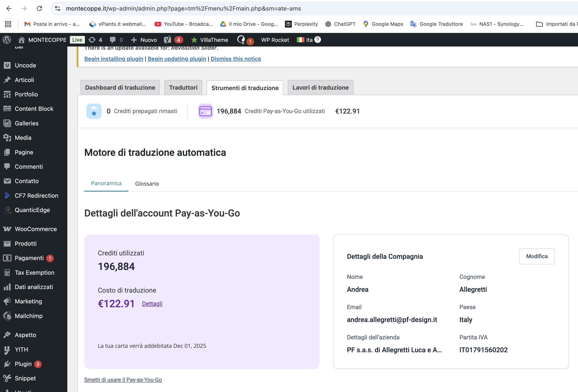Screen dimensions: 578x392
Task: Expand the Ita language switcher
Action: tap(305, 40)
